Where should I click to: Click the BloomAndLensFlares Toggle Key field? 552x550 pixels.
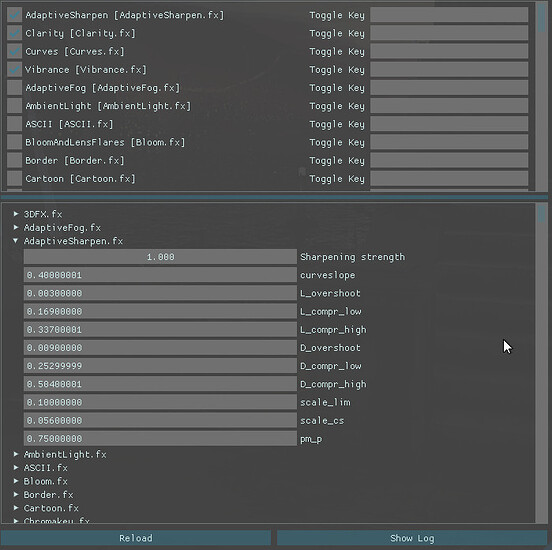449,142
